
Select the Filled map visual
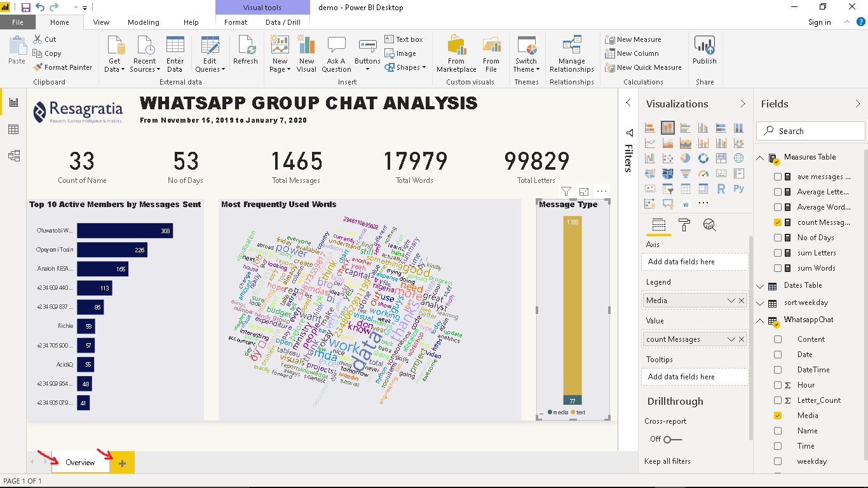tap(667, 173)
